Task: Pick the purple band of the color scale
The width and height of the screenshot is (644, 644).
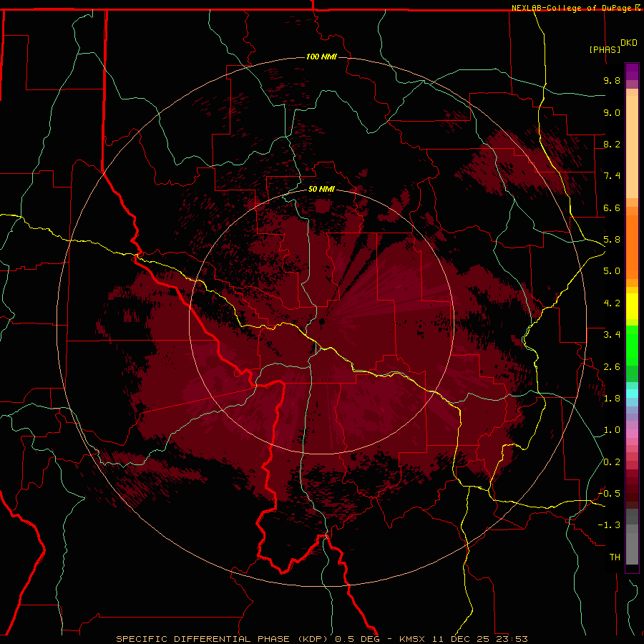Action: click(x=632, y=72)
